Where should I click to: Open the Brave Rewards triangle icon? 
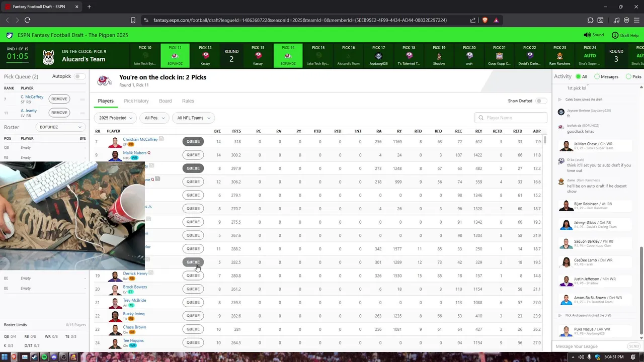496,20
